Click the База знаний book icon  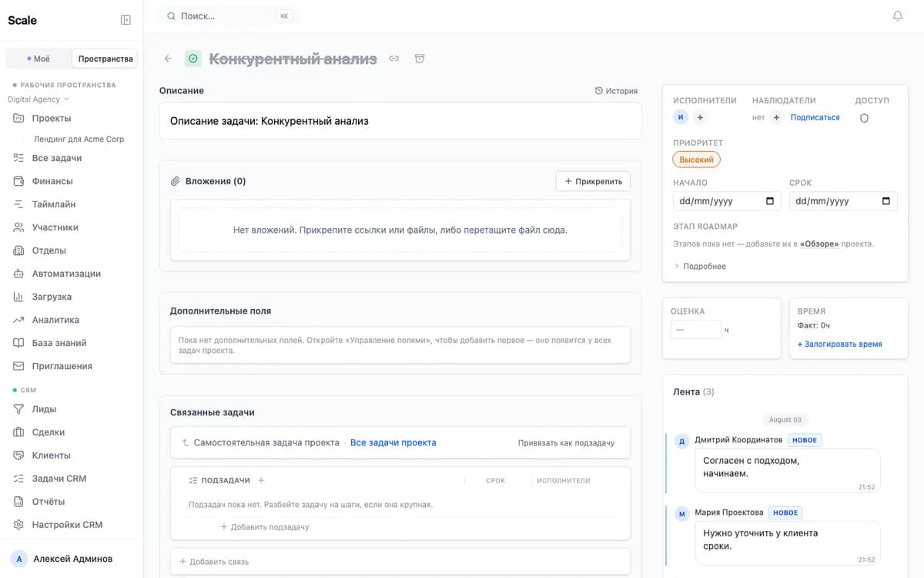point(18,343)
